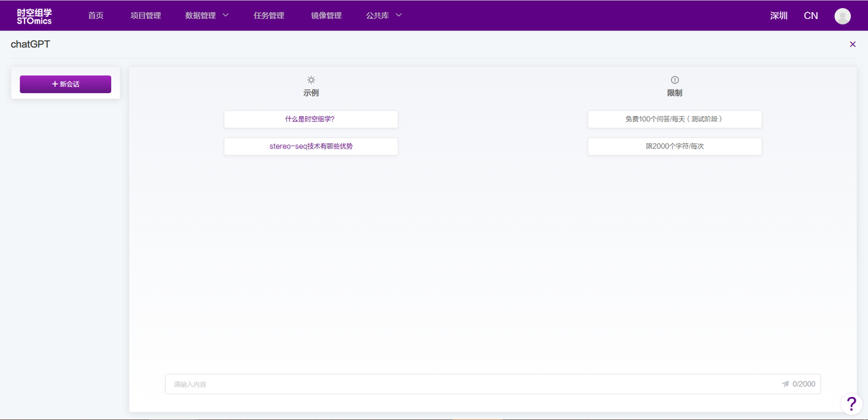
Task: Switch language using the CN toggle
Action: pyautogui.click(x=810, y=16)
